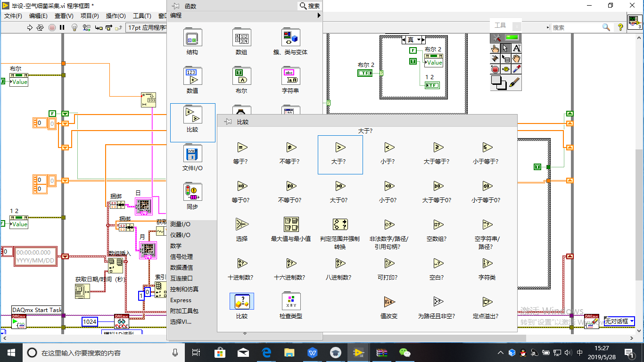Click 搜索 button in 函数 palette

pyautogui.click(x=310, y=6)
